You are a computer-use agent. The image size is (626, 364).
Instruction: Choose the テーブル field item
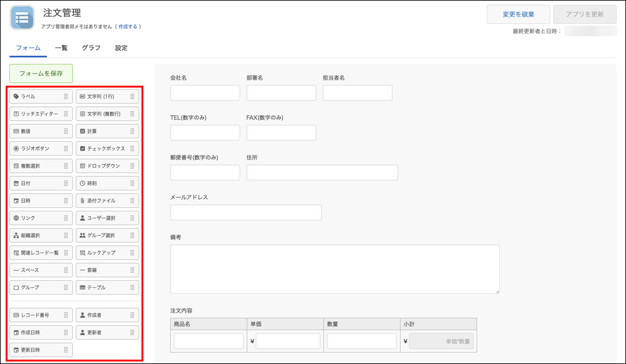pos(108,288)
